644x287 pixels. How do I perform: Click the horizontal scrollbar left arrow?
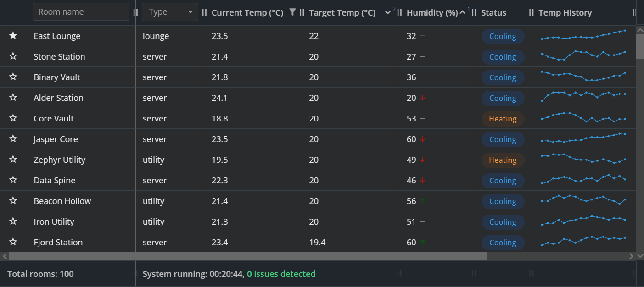coord(5,256)
